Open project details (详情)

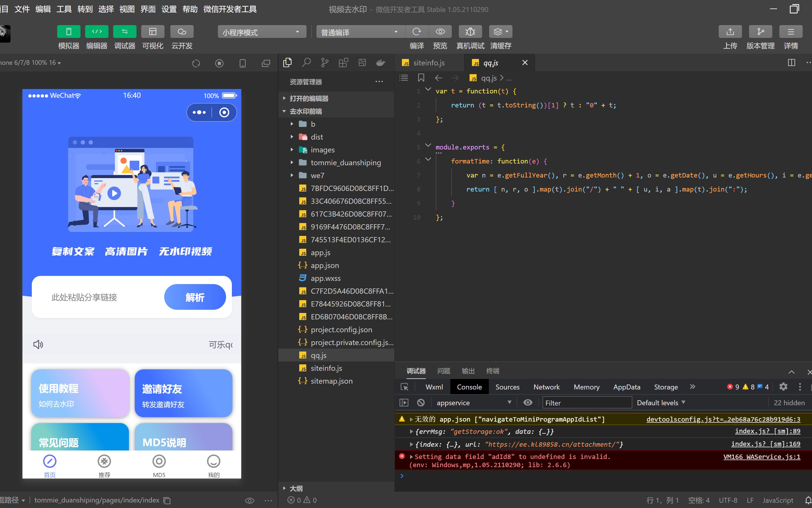(790, 32)
